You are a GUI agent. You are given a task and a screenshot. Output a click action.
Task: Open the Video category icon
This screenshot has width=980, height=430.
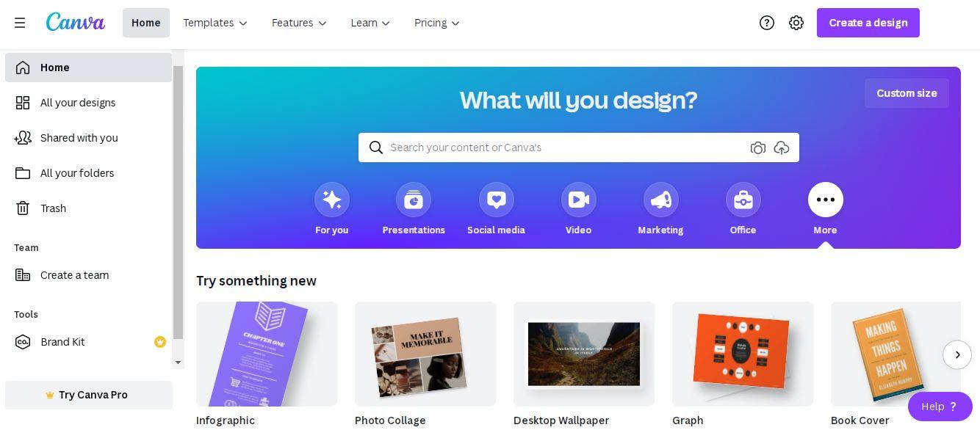[x=579, y=200]
